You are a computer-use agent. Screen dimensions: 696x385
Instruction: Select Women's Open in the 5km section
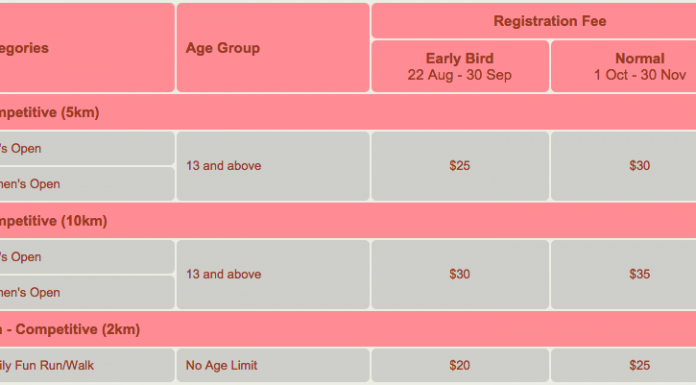(x=87, y=184)
